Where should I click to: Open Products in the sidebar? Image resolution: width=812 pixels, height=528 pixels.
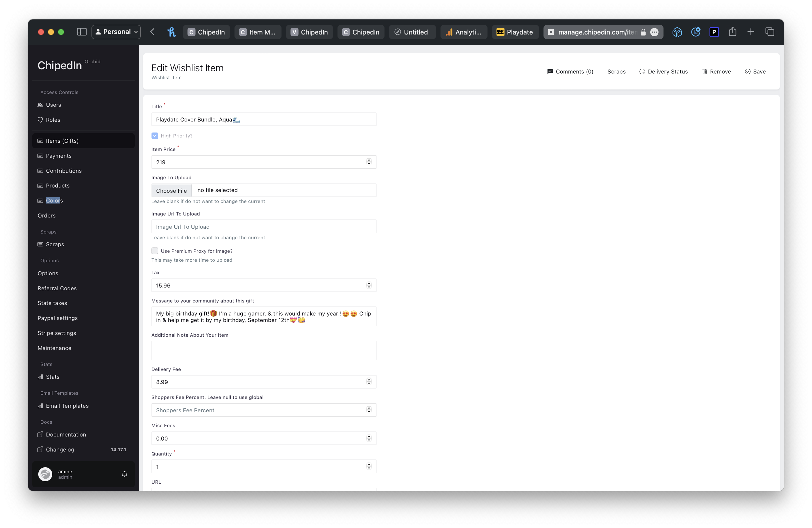point(83,185)
